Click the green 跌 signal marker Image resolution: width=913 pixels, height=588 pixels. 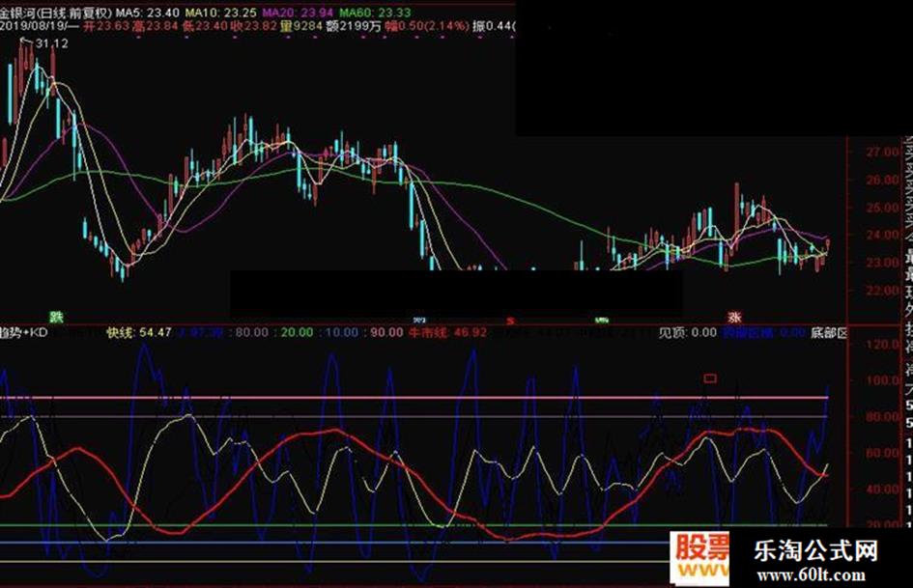(x=56, y=318)
